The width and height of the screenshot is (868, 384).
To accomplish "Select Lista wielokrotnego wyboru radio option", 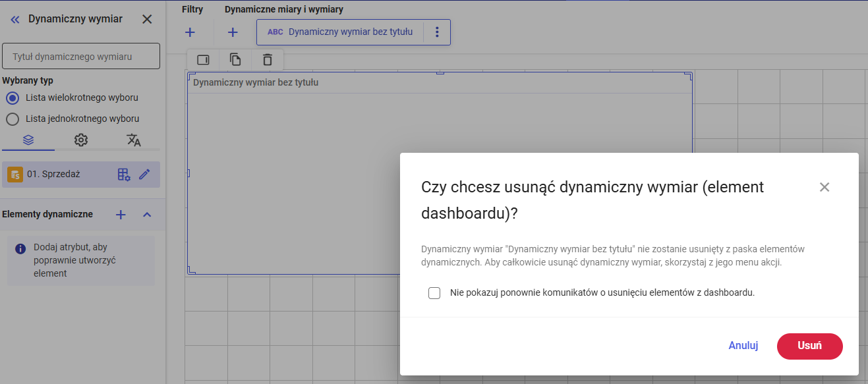I will coord(12,98).
